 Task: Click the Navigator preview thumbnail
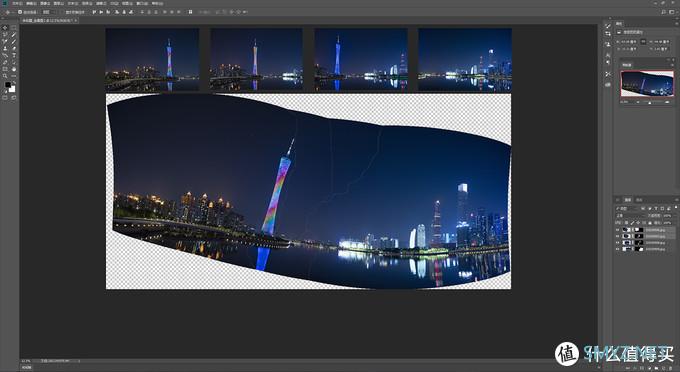tap(647, 83)
